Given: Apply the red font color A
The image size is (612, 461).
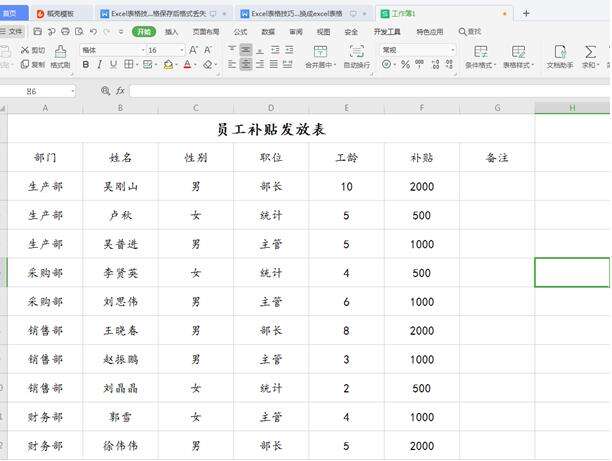Looking at the screenshot, I should (x=187, y=64).
